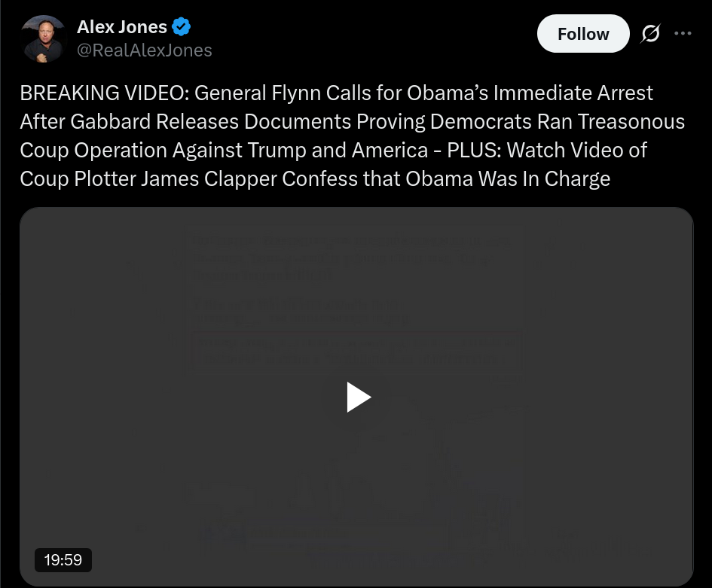The width and height of the screenshot is (712, 588).
Task: Click the words PLUS: Watch Video of
Action: tap(547, 150)
